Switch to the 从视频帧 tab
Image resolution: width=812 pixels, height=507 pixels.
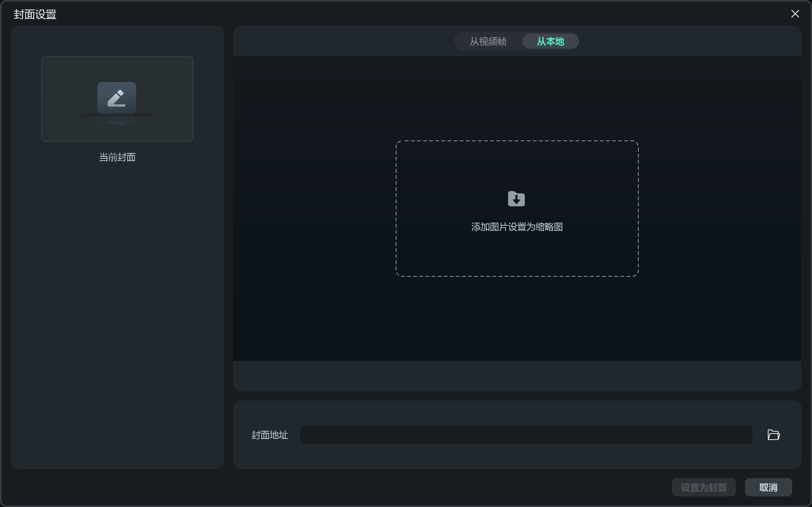pos(488,41)
